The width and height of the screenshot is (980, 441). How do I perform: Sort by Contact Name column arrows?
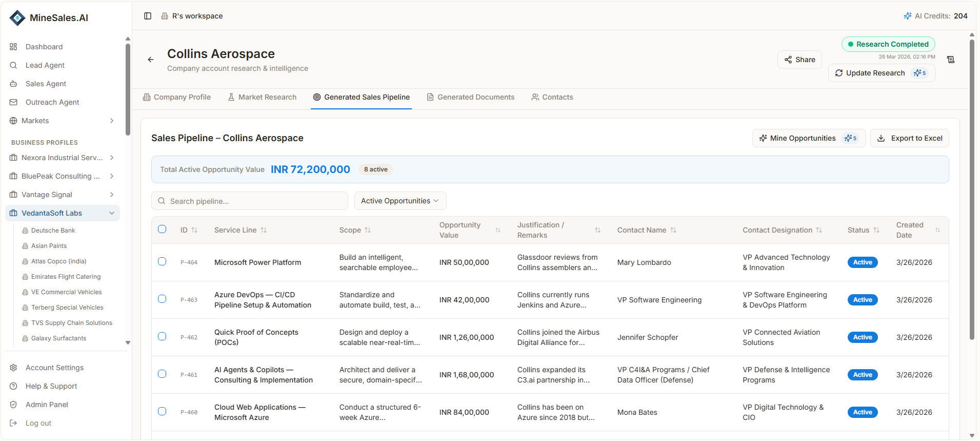(x=673, y=230)
